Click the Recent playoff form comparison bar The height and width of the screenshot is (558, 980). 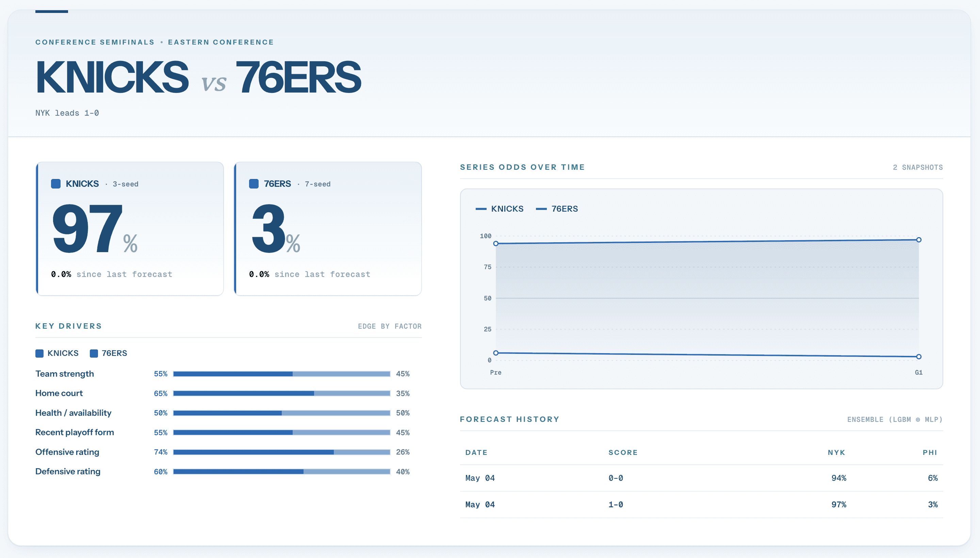(x=282, y=432)
